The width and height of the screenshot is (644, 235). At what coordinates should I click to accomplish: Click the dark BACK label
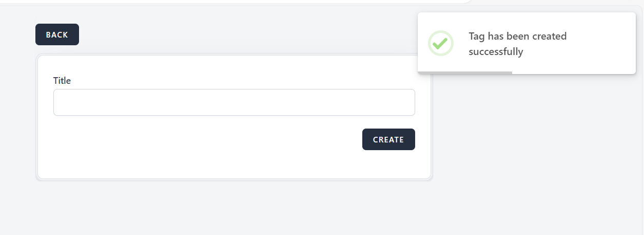(57, 35)
